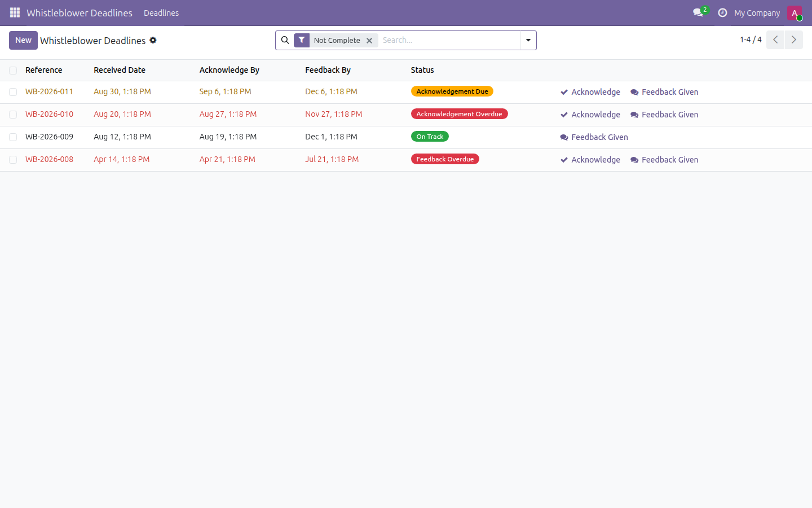This screenshot has width=812, height=508.
Task: Click the gear actions icon beside Whistleblower Deadlines
Action: [153, 40]
